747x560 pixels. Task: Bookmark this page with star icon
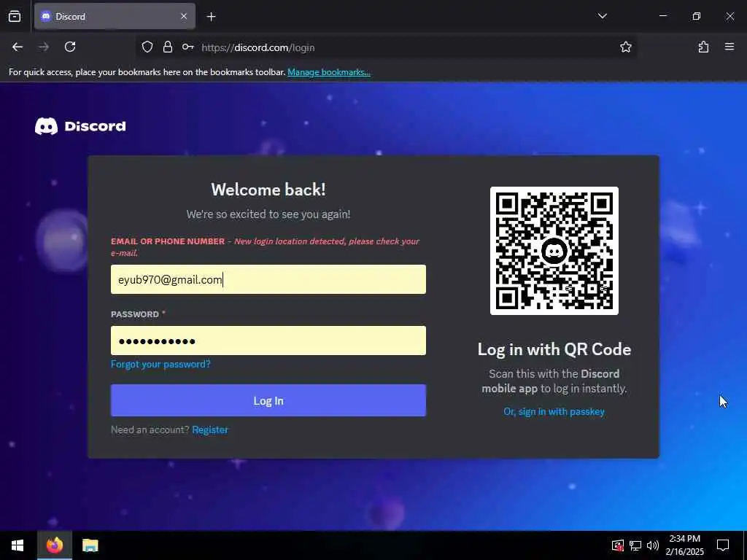coord(625,47)
